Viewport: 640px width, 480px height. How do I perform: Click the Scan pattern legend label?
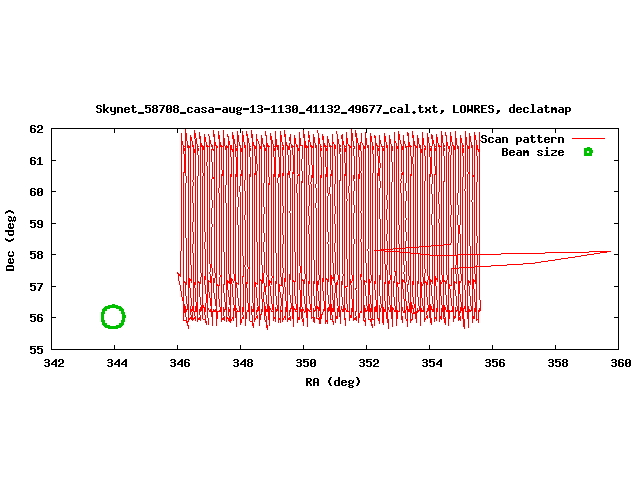pyautogui.click(x=522, y=139)
